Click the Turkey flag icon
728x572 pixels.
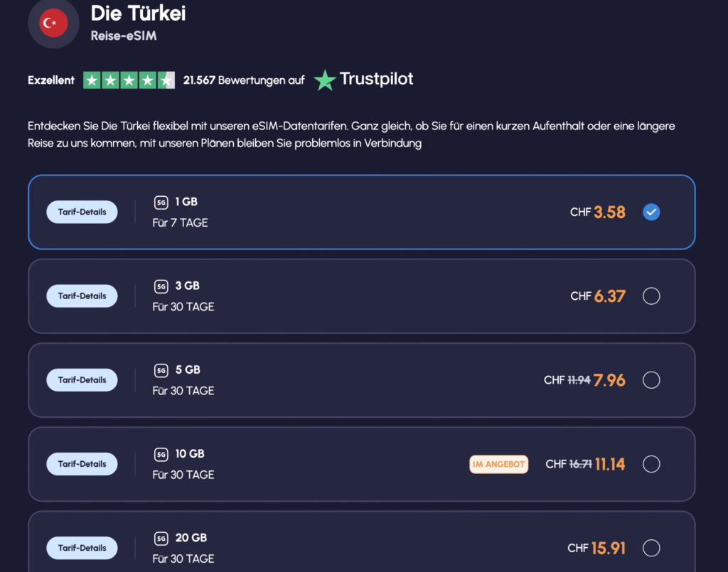(53, 23)
